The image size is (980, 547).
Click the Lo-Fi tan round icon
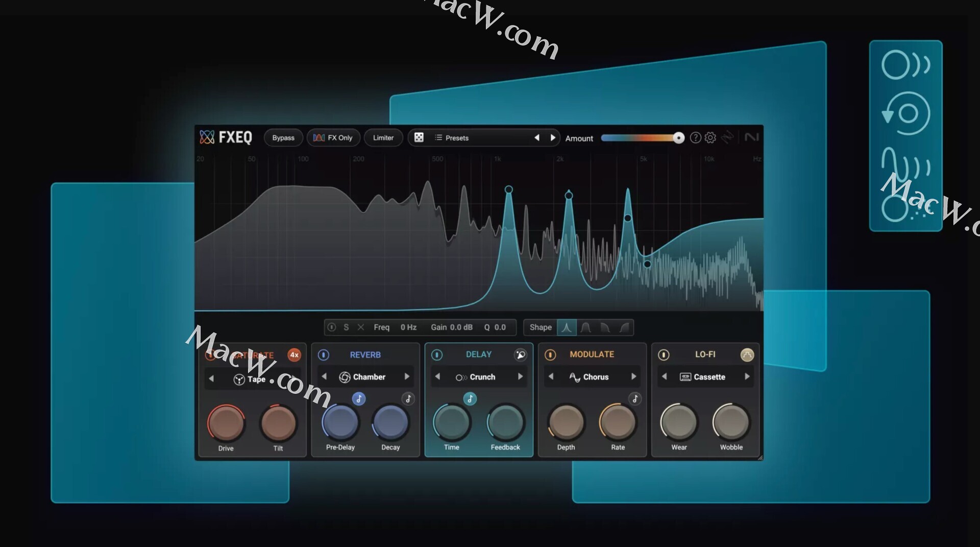[747, 354]
